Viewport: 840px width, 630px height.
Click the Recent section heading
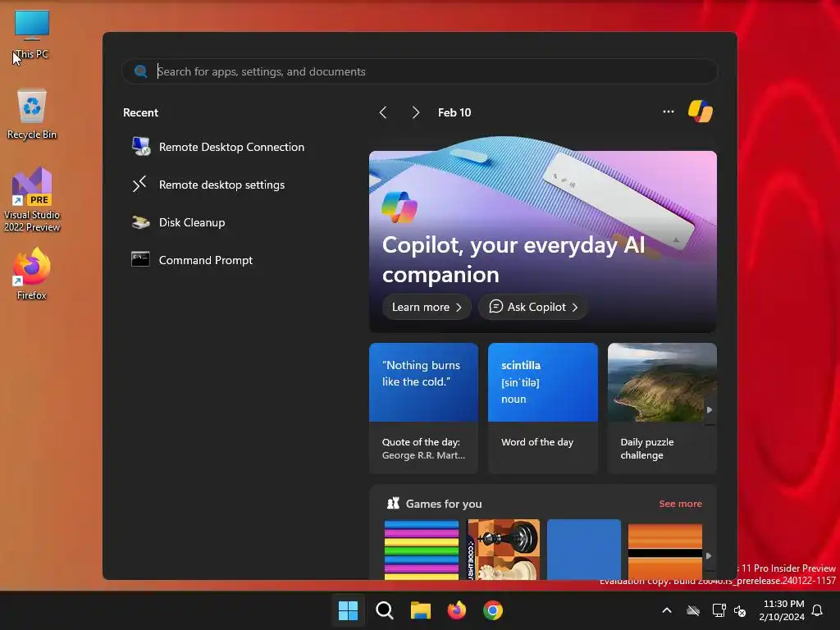click(140, 112)
